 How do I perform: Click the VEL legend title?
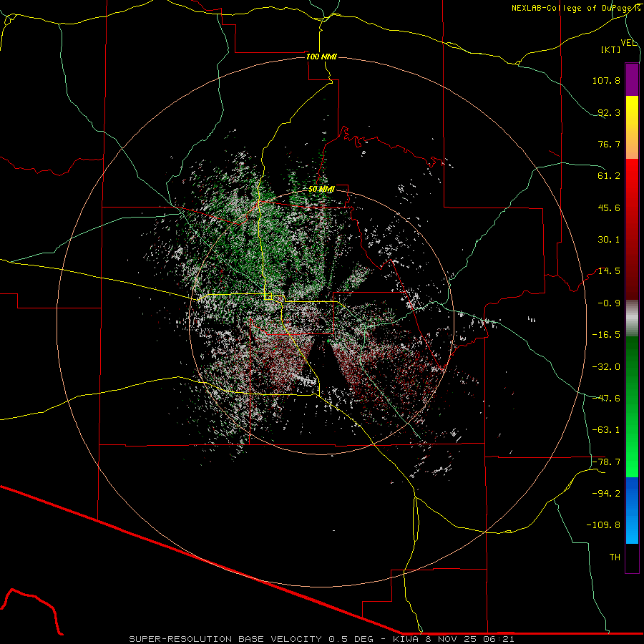[x=628, y=43]
